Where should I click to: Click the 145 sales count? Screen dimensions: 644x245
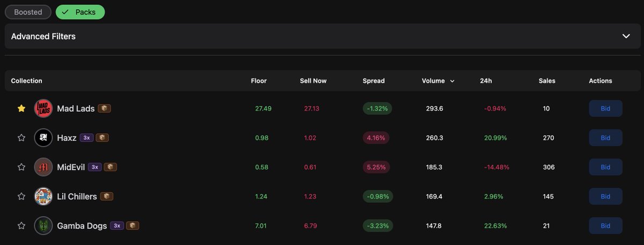pos(548,197)
